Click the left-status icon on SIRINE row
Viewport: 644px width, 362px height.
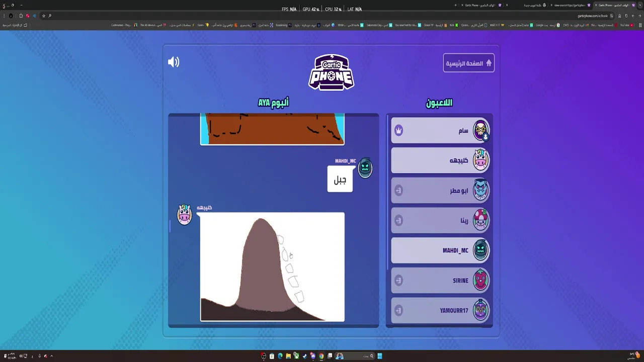tap(398, 280)
